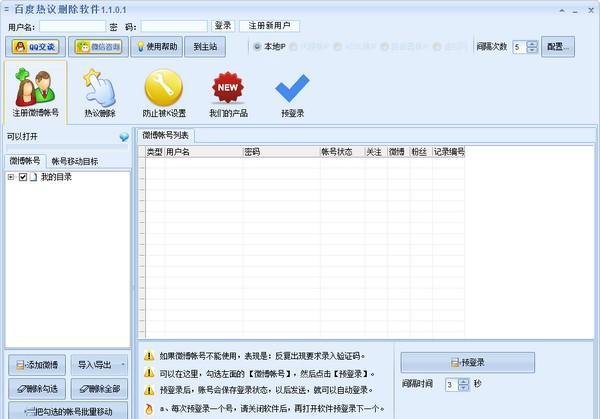The image size is (600, 419).
Task: Decrease 间隔次数 with the down arrow
Action: 532,50
